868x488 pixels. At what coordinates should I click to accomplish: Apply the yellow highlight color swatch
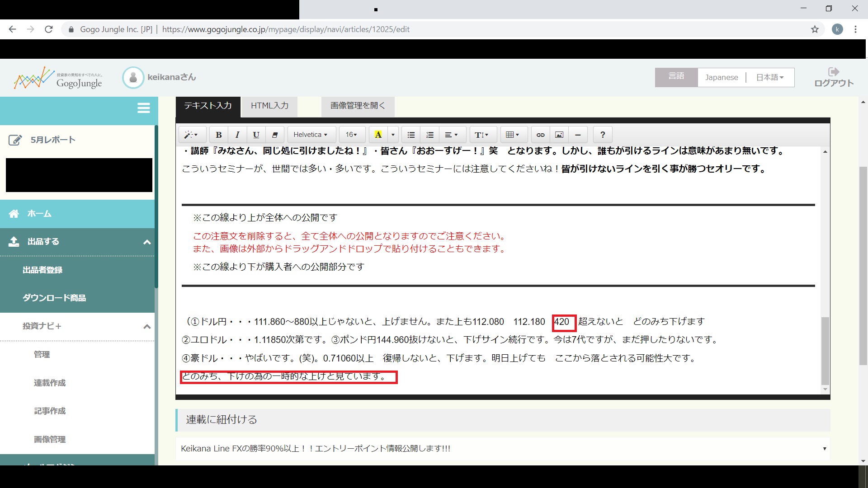point(378,135)
